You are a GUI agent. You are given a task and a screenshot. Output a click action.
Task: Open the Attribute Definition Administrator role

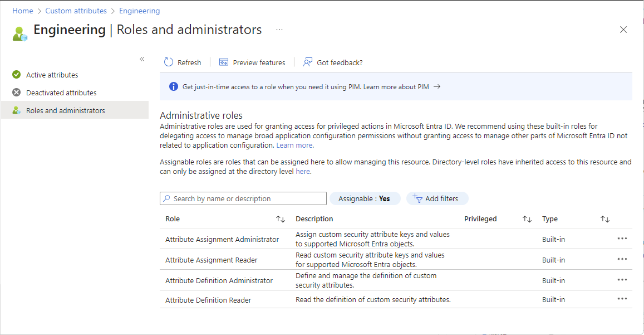pyautogui.click(x=219, y=280)
